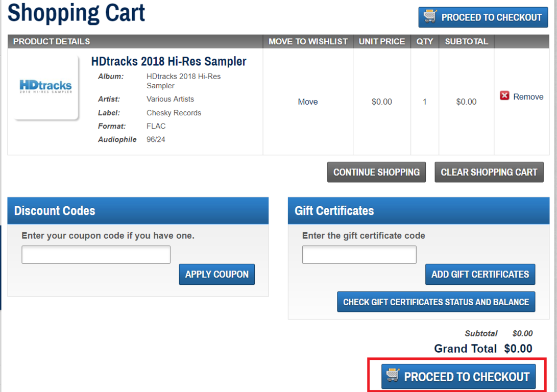The width and height of the screenshot is (557, 392).
Task: Click the Continue Shopping button
Action: pyautogui.click(x=377, y=172)
